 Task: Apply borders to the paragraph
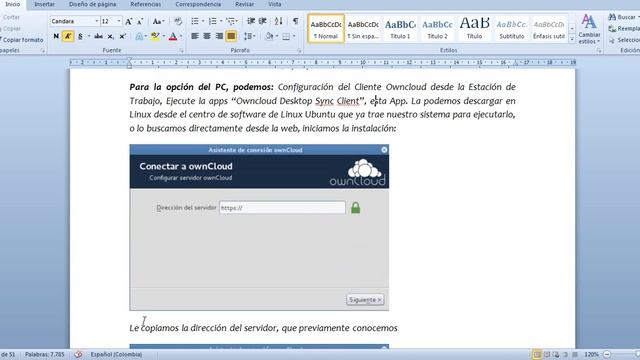287,36
